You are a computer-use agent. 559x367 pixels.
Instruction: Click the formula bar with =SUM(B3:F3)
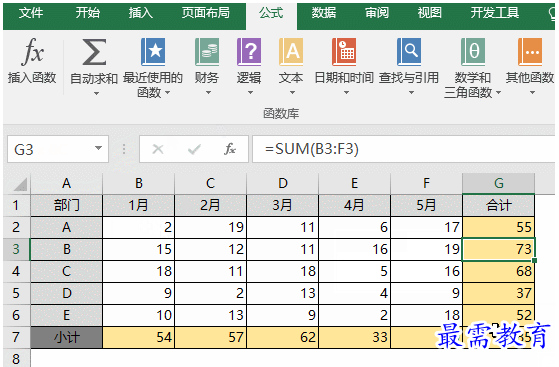(x=404, y=149)
